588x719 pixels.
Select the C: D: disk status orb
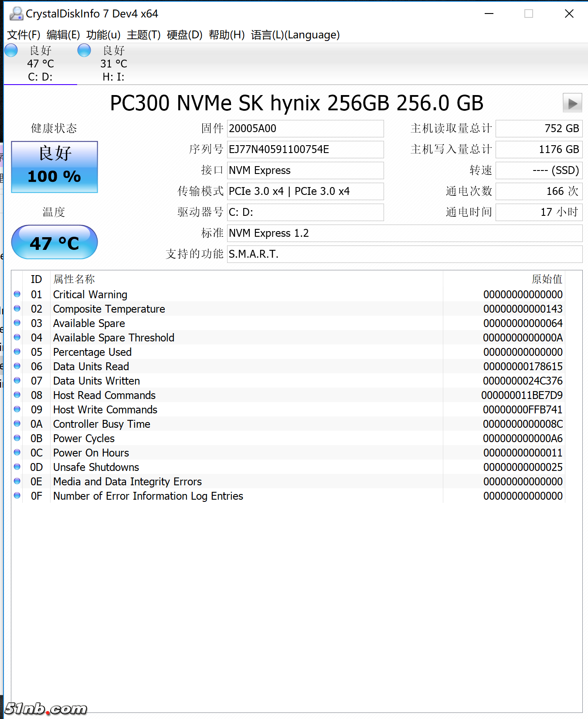click(11, 51)
